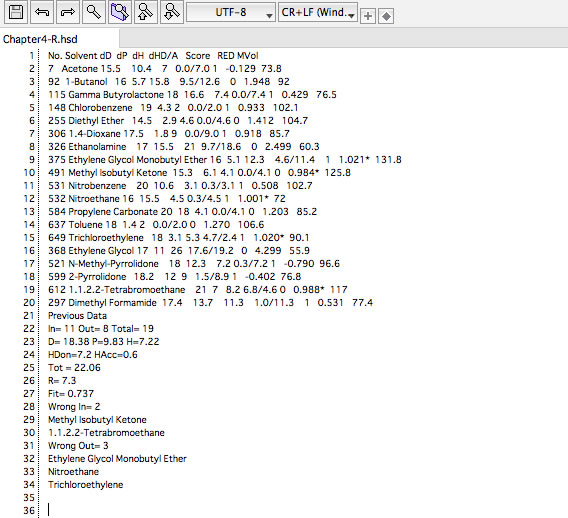Click the header line starting 'No. Solvent'
Image resolution: width=568 pixels, height=518 pixels.
click(153, 55)
